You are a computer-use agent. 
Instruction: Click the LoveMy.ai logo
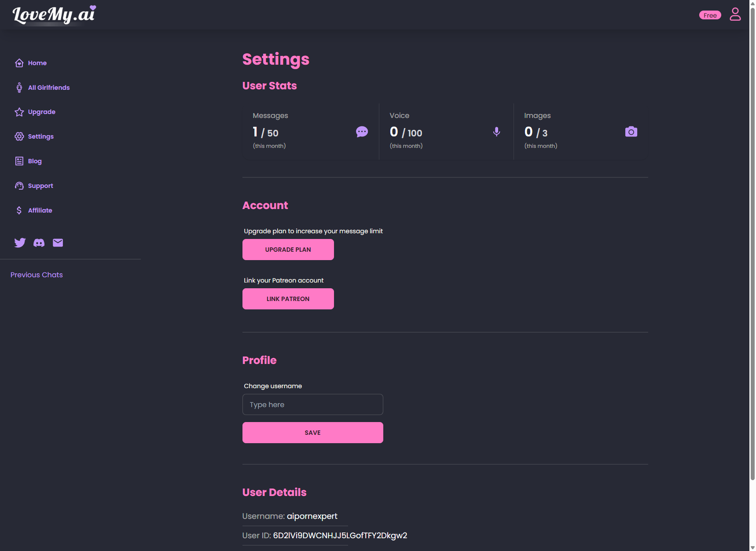[53, 15]
